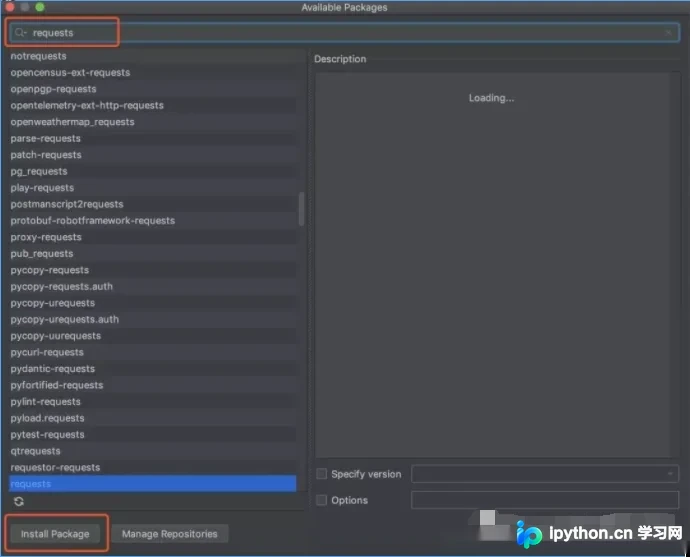Select the "pyfortified-requests" package
The image size is (690, 557).
(x=153, y=385)
